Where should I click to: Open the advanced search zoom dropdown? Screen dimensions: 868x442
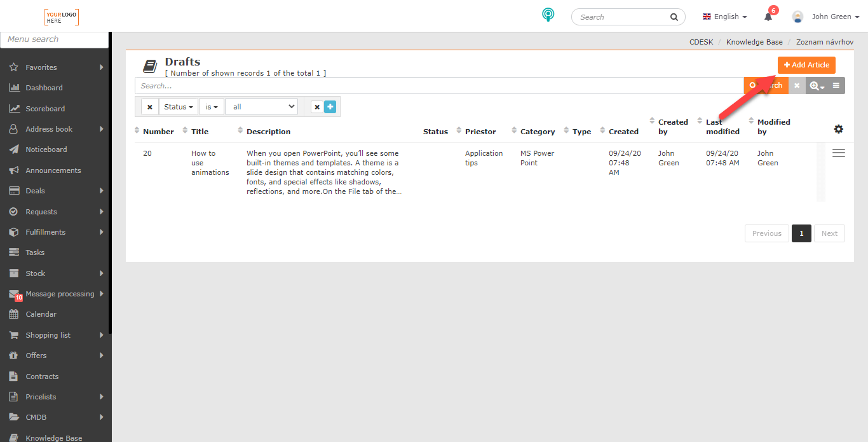817,86
